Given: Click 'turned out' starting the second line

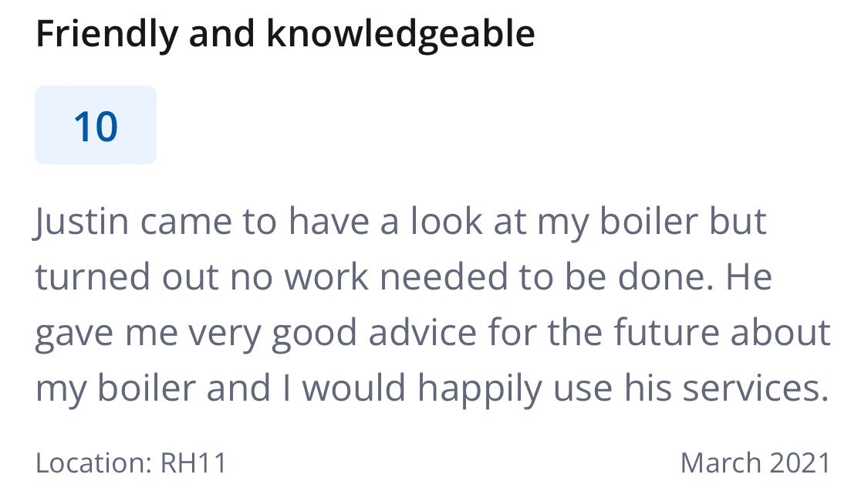Looking at the screenshot, I should pos(127,277).
